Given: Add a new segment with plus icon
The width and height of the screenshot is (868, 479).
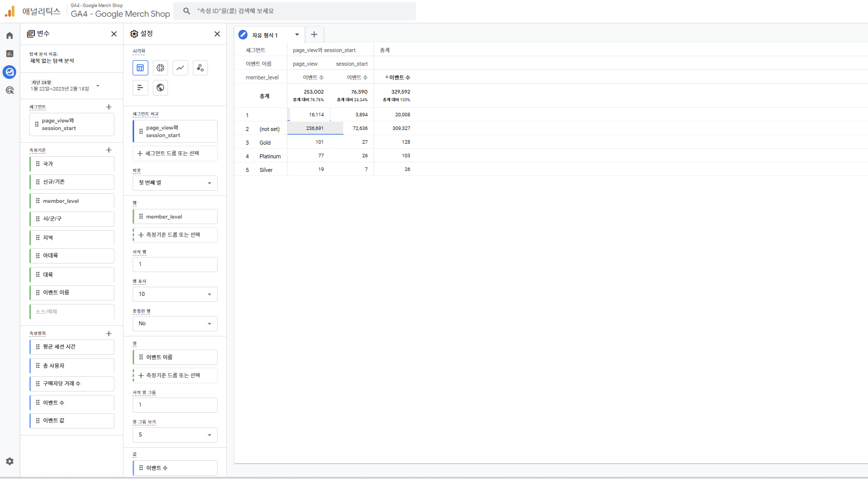Looking at the screenshot, I should pyautogui.click(x=109, y=107).
